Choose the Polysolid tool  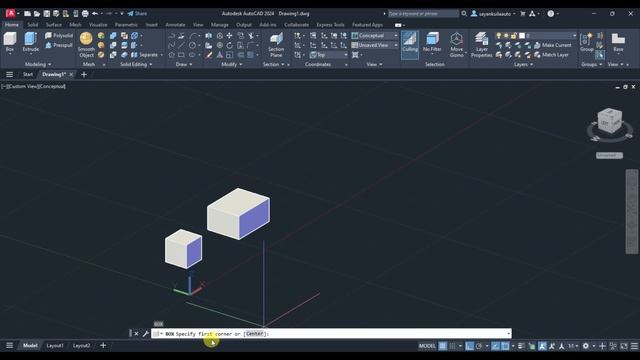(x=59, y=36)
